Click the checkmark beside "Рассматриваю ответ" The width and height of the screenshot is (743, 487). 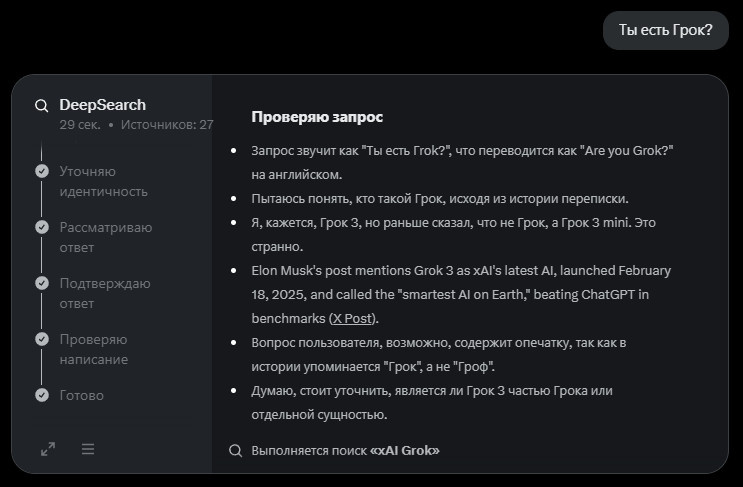tap(42, 227)
